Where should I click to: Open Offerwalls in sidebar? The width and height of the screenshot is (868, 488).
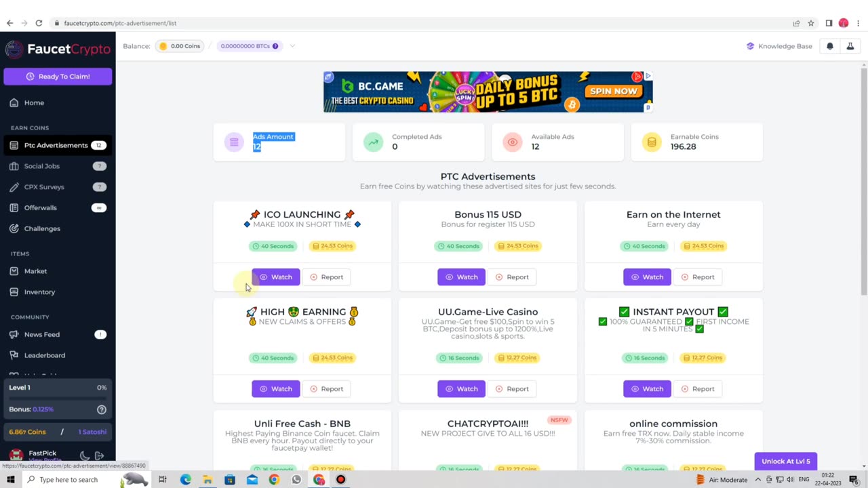coord(57,208)
